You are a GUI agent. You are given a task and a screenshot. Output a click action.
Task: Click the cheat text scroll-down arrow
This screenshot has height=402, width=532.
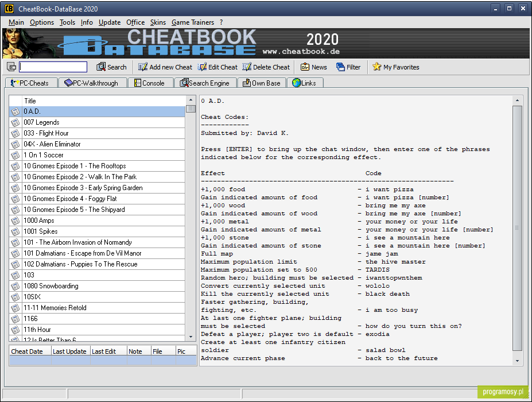[x=517, y=361]
